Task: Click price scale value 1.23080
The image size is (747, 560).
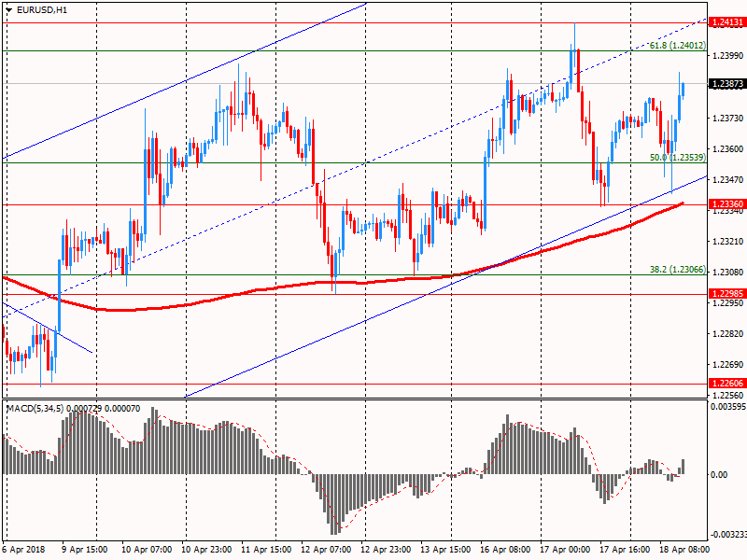Action: [727, 273]
